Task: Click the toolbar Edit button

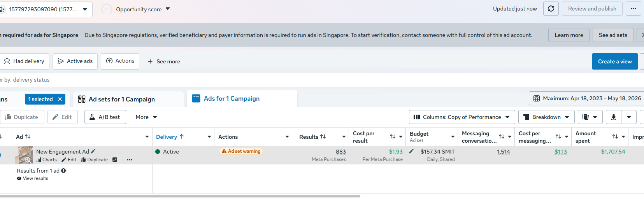Action: tap(62, 117)
